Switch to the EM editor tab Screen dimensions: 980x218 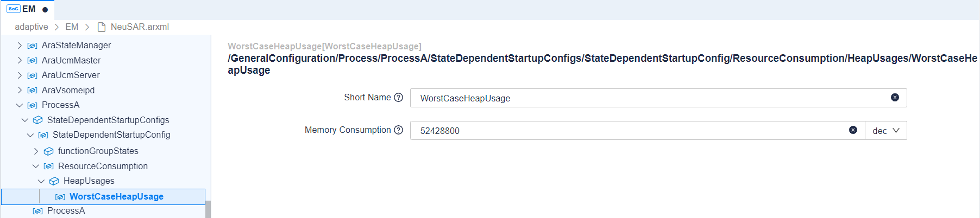[x=28, y=9]
